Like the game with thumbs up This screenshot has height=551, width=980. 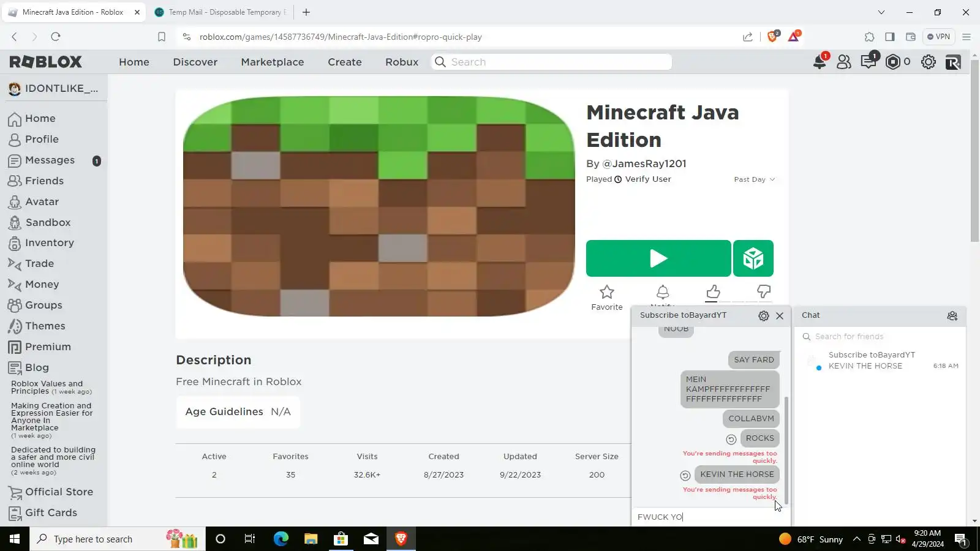point(713,292)
